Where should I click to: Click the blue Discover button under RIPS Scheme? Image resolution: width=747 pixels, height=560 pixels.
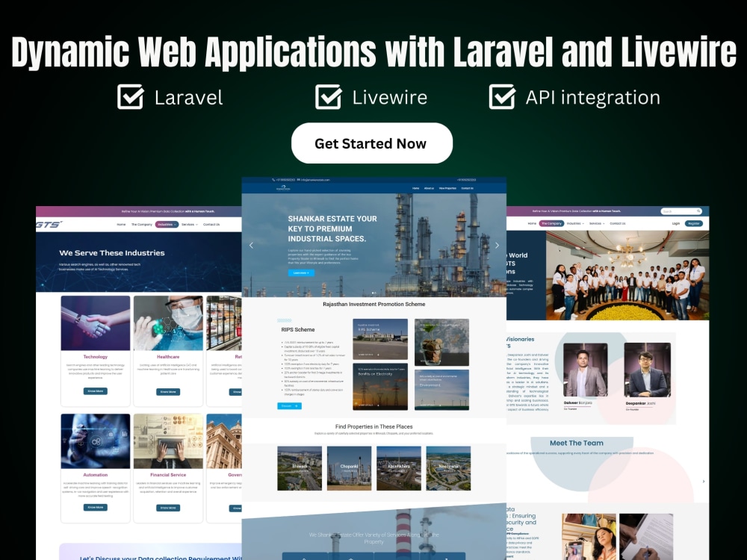coord(289,405)
